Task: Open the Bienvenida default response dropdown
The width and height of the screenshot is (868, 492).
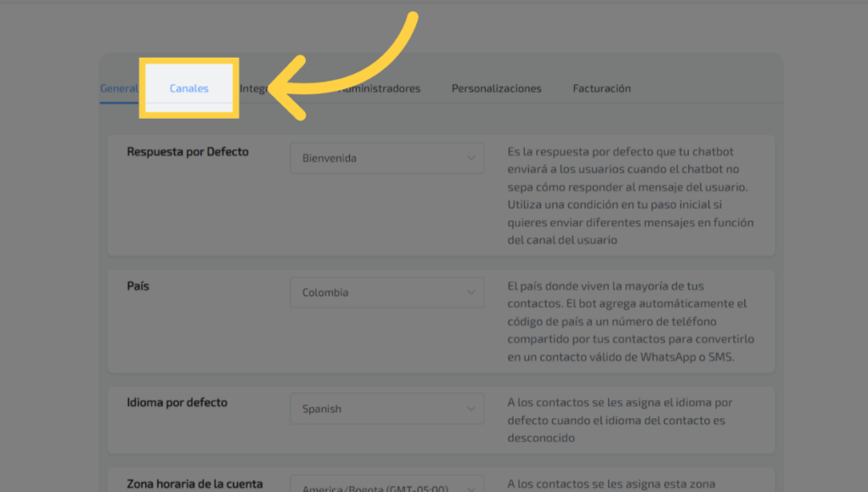Action: pos(387,158)
